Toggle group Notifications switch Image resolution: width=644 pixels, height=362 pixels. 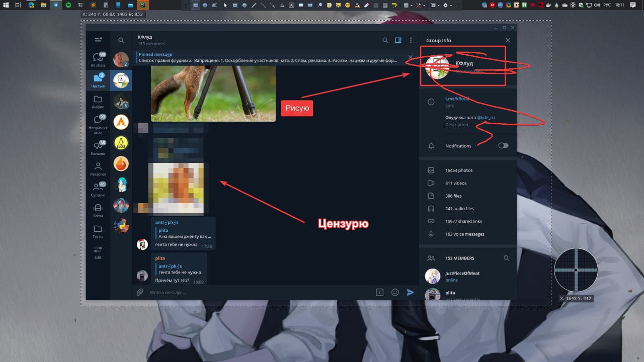pos(503,146)
